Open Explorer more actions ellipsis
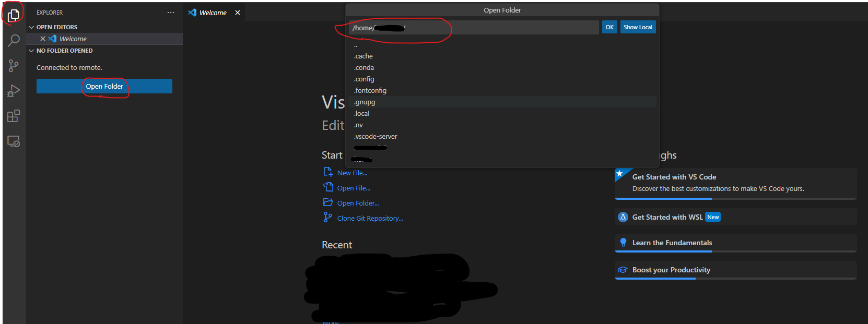The image size is (868, 324). [x=171, y=13]
